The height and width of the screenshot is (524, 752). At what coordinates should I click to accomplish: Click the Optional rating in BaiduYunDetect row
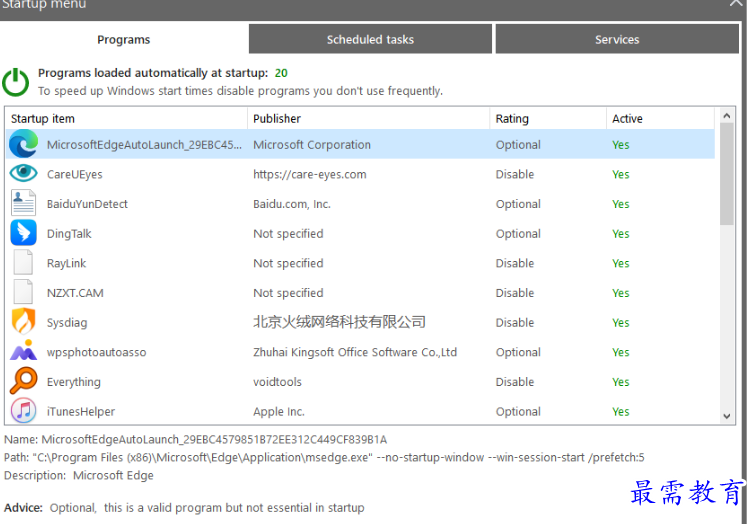[x=518, y=204]
